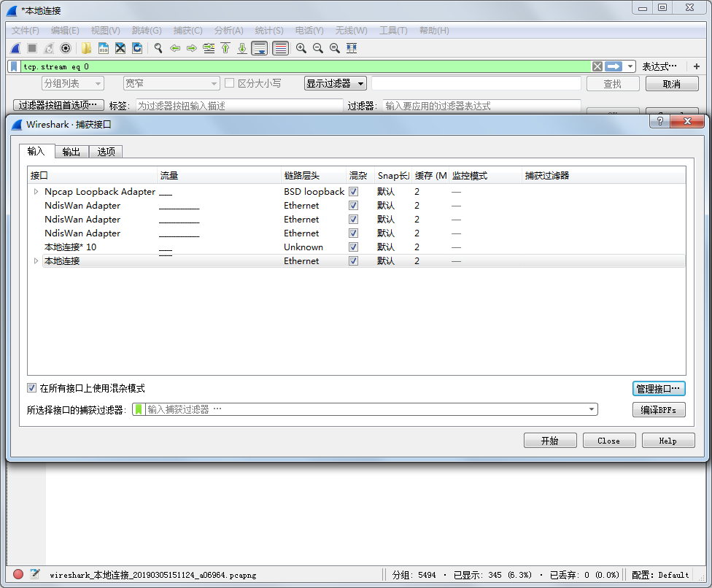This screenshot has width=712, height=588.
Task: Focus the 输入捕获过滤器 capture filter field
Action: 365,409
